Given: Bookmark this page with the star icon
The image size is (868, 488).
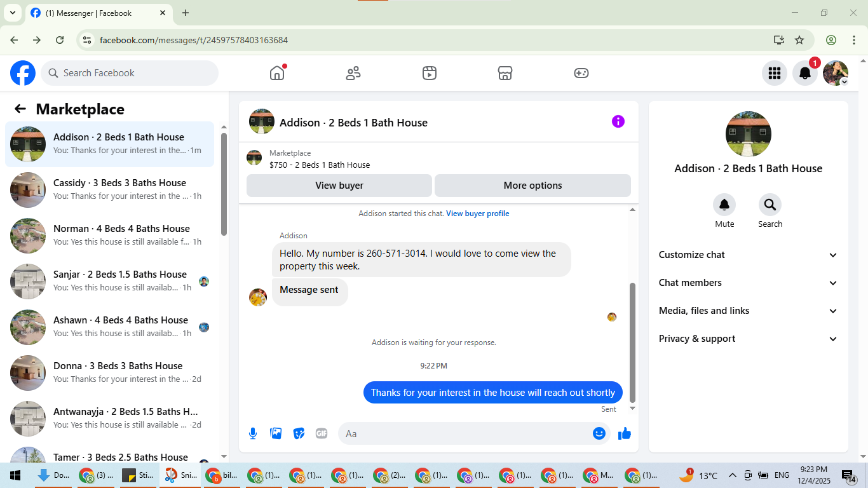Looking at the screenshot, I should (x=799, y=40).
